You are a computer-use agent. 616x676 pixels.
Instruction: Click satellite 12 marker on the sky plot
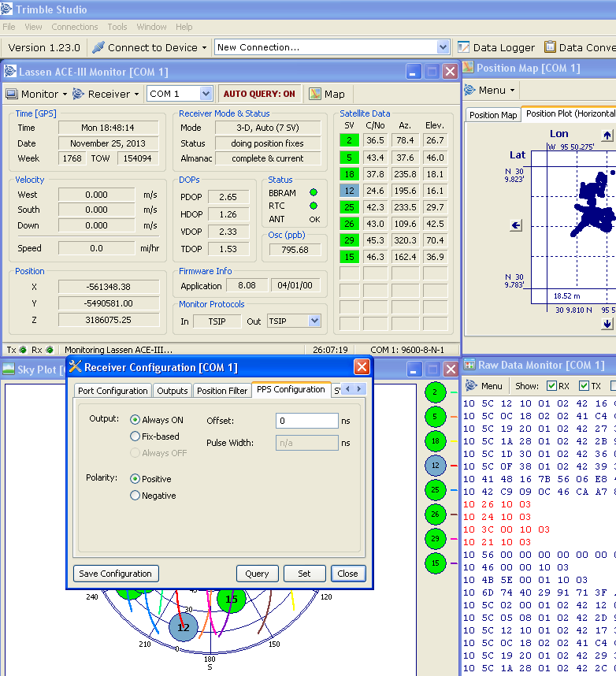point(184,627)
